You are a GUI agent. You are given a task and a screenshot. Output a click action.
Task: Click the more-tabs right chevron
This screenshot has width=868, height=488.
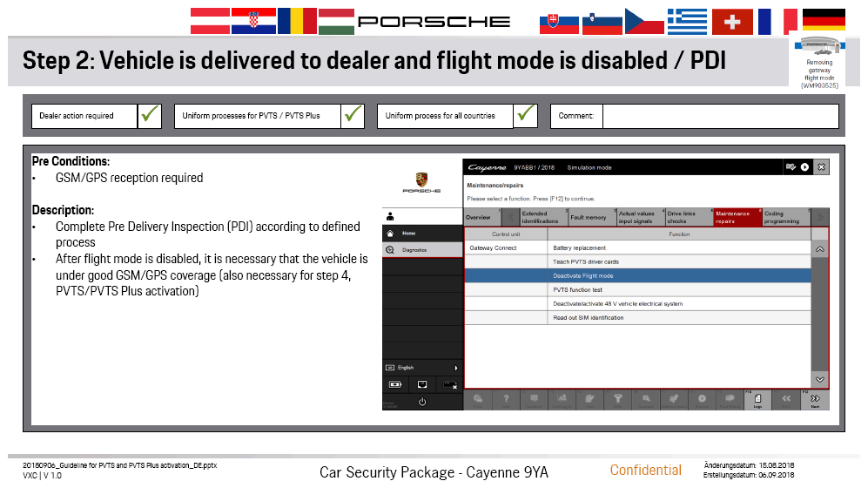820,217
